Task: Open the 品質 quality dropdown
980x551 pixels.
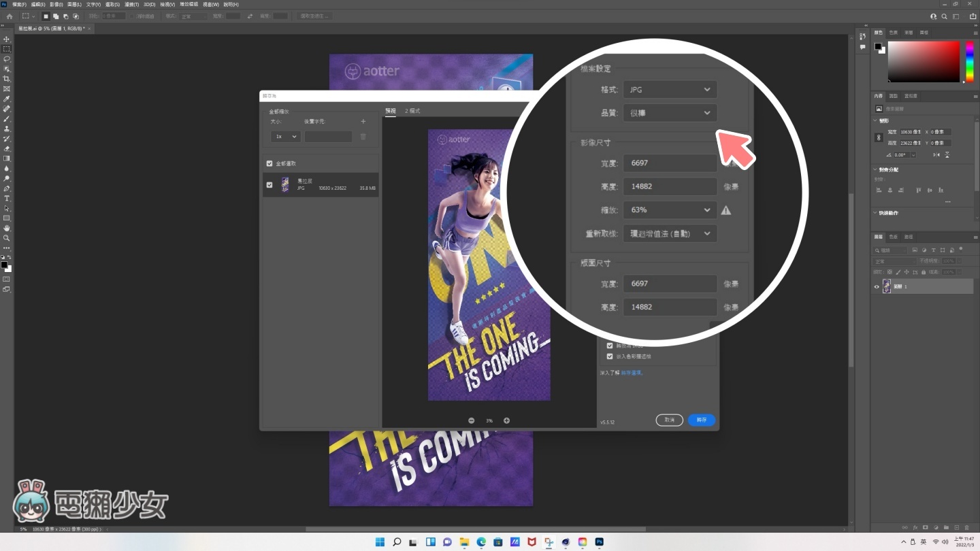Action: point(670,113)
